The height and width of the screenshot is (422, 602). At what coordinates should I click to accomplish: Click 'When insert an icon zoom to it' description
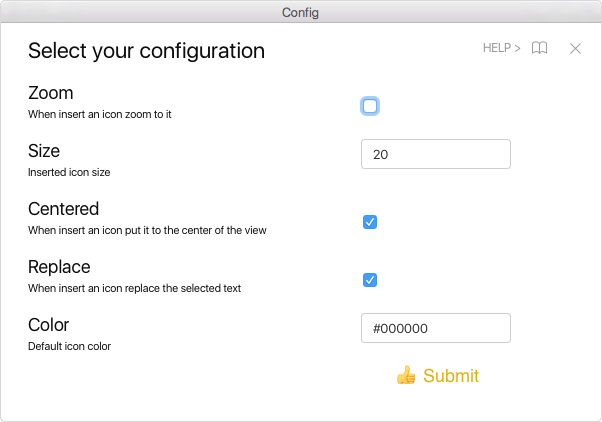tap(100, 114)
